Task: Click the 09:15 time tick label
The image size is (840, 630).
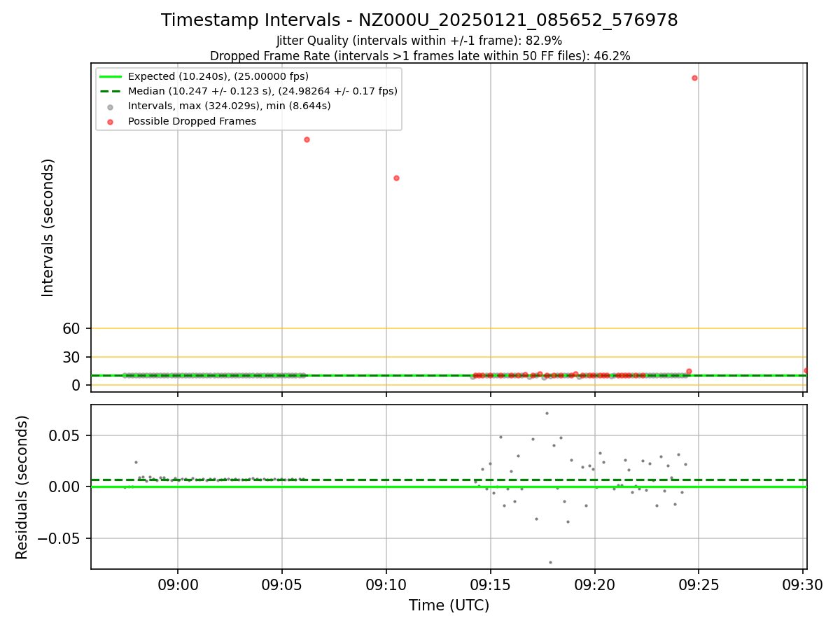Action: [x=491, y=585]
